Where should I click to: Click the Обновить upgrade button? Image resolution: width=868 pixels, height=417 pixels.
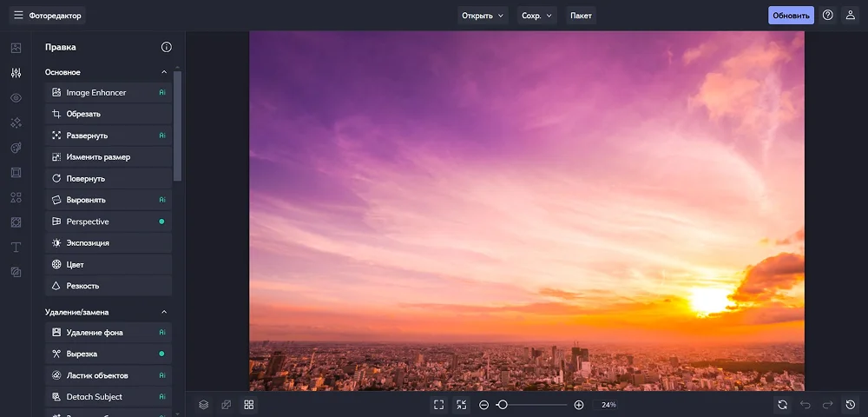(791, 16)
